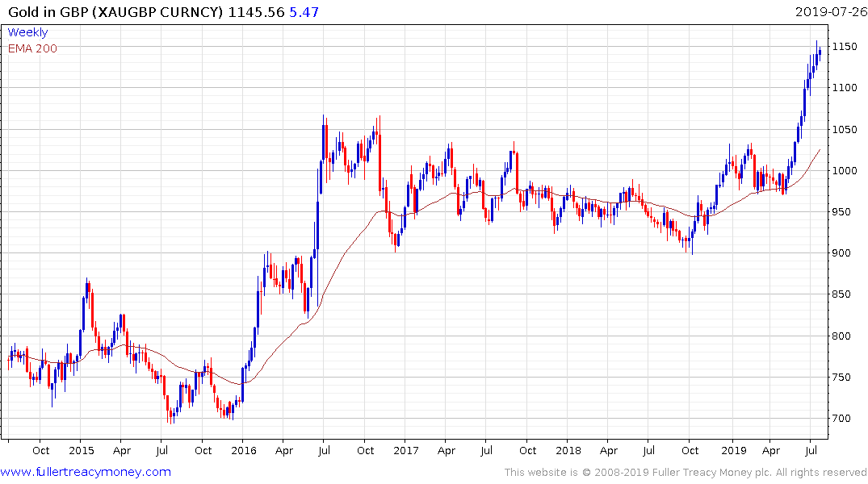Screen dimensions: 868x484
Task: Click the last price value 1145.56
Action: tap(256, 11)
